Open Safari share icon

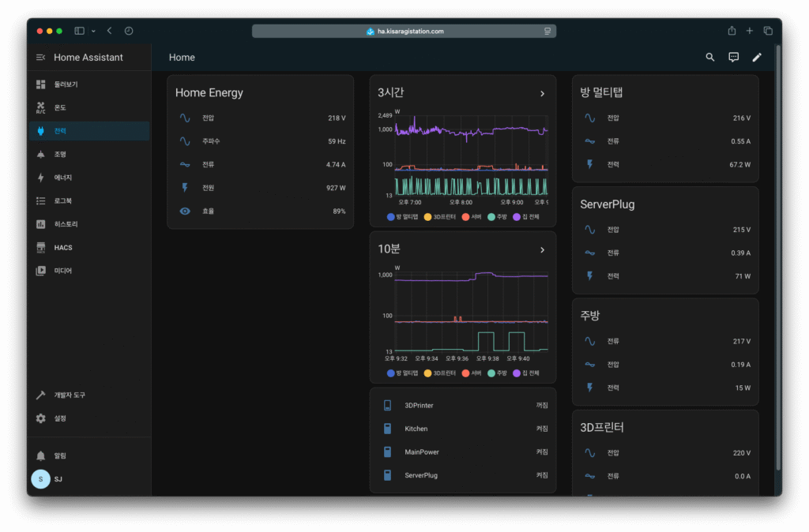point(732,31)
